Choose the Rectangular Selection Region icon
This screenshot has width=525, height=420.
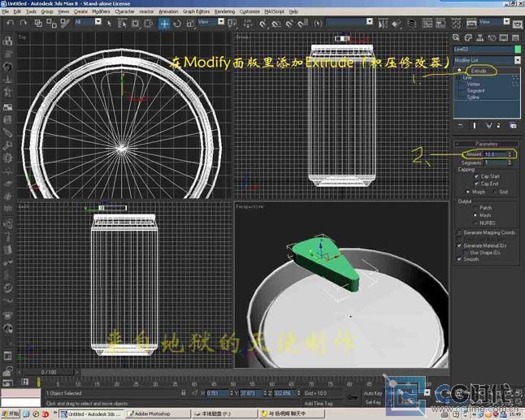(135, 24)
